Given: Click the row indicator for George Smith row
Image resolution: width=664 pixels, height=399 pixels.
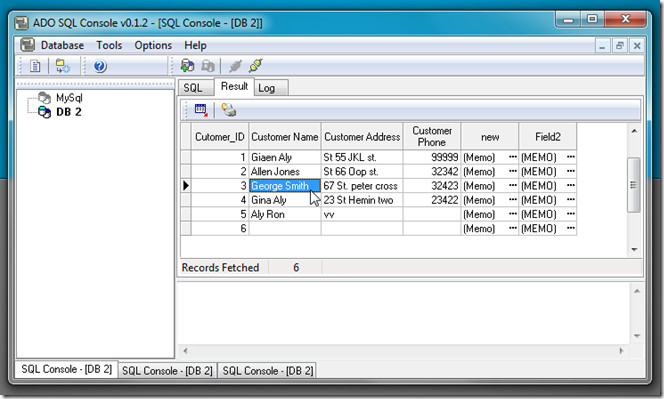Looking at the screenshot, I should [x=185, y=186].
